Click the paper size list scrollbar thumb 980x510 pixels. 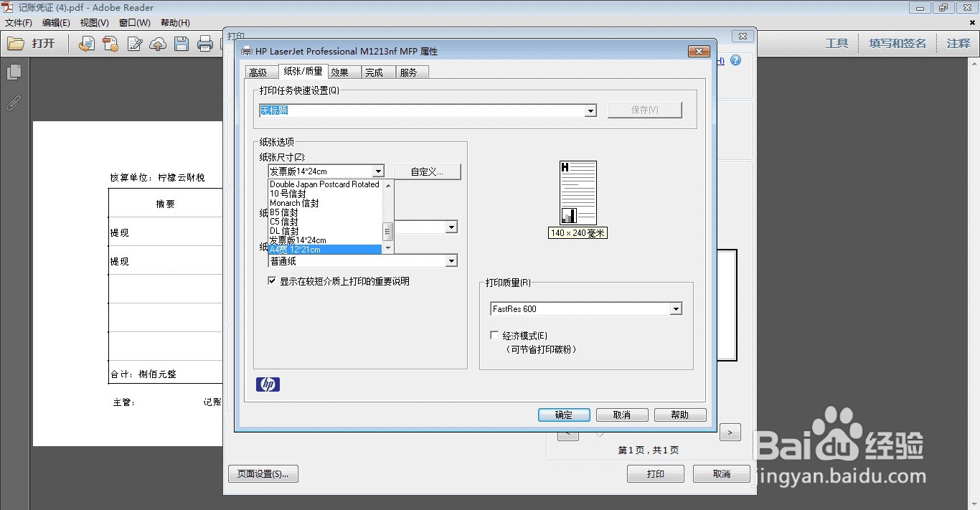(388, 231)
